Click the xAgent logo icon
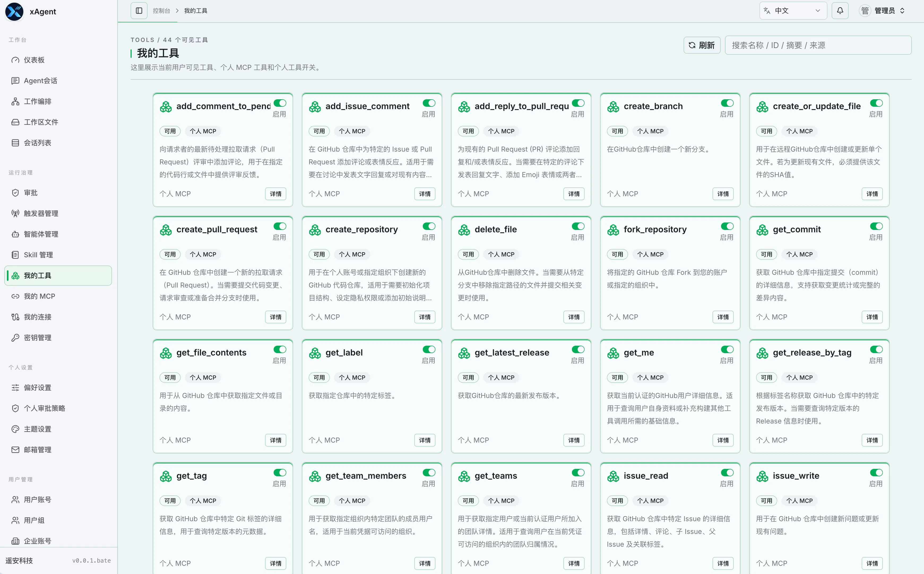Image resolution: width=924 pixels, height=574 pixels. click(14, 11)
